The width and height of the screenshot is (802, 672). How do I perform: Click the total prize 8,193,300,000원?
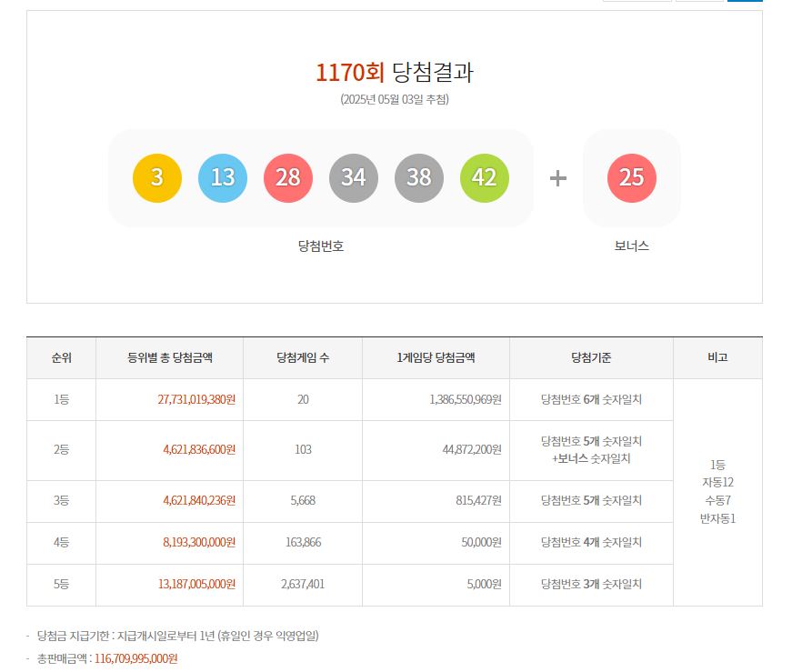tap(199, 542)
